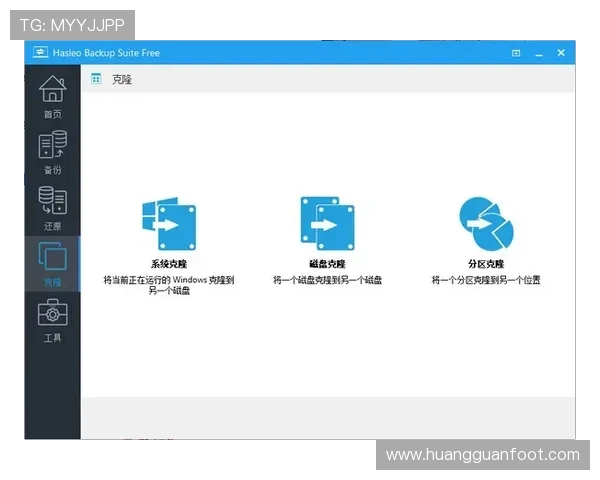Screen dimensions: 600x480
Task: Click the 克隆 page heading text
Action: [x=122, y=80]
